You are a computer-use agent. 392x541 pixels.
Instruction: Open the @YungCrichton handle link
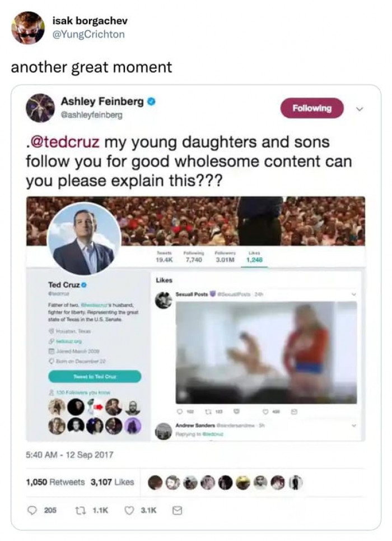88,35
